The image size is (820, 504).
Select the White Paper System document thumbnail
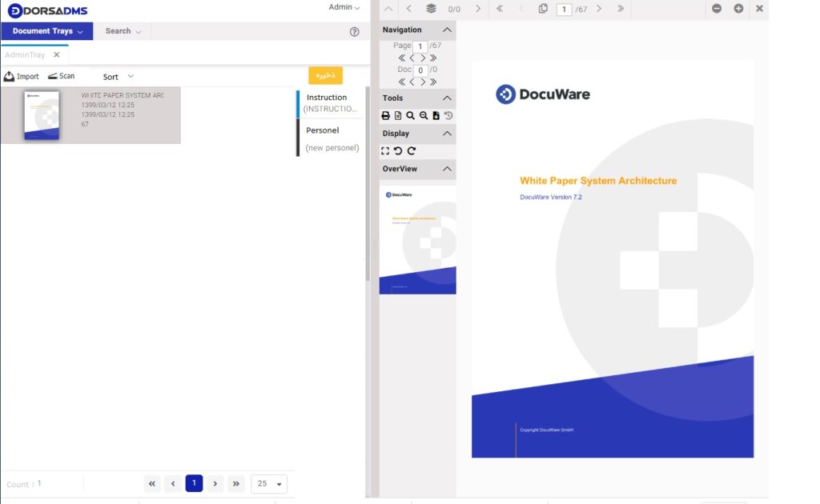[42, 115]
